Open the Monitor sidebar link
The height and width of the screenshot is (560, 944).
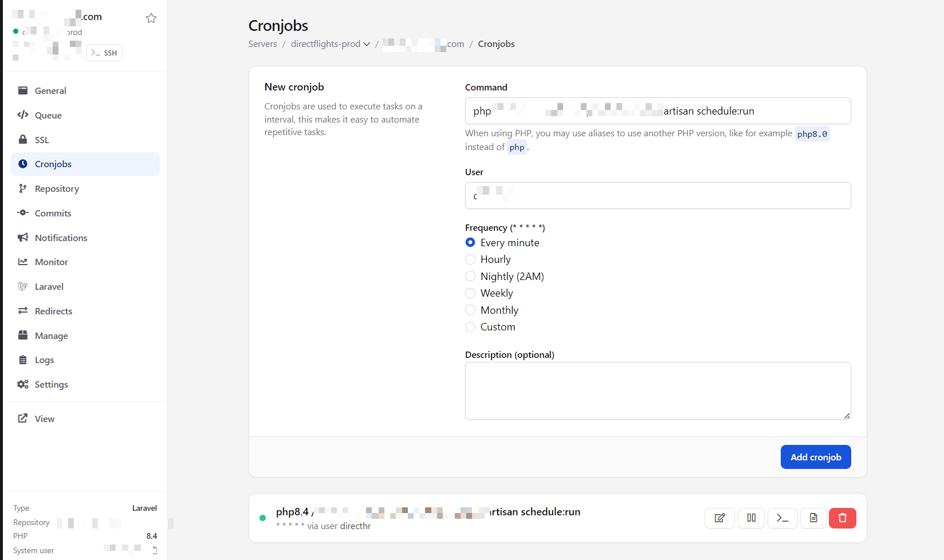(85, 262)
